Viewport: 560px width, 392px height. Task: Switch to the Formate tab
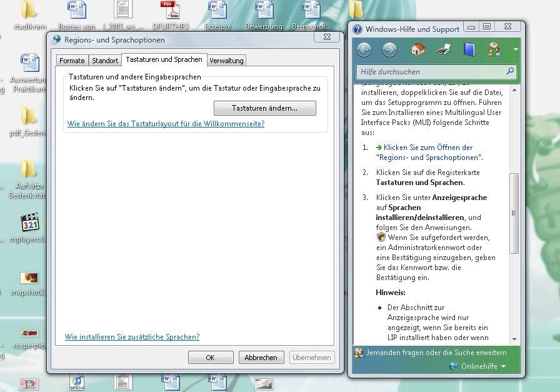(72, 61)
